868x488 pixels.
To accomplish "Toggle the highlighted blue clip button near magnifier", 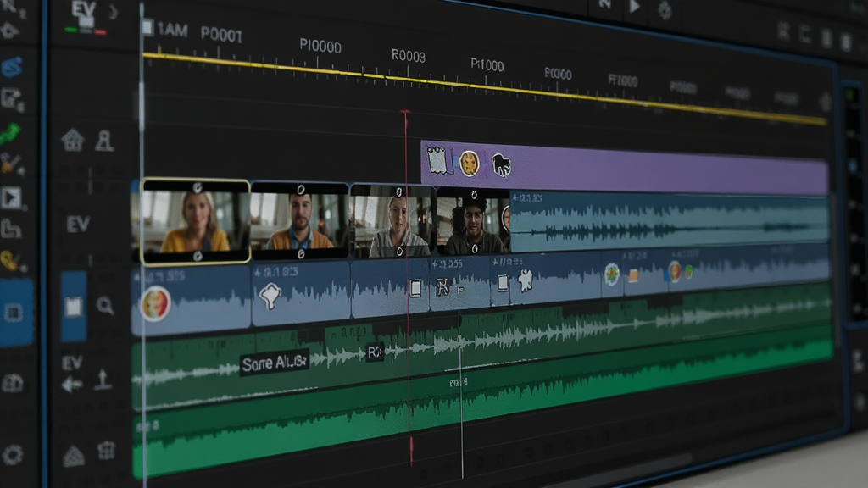I will point(74,306).
